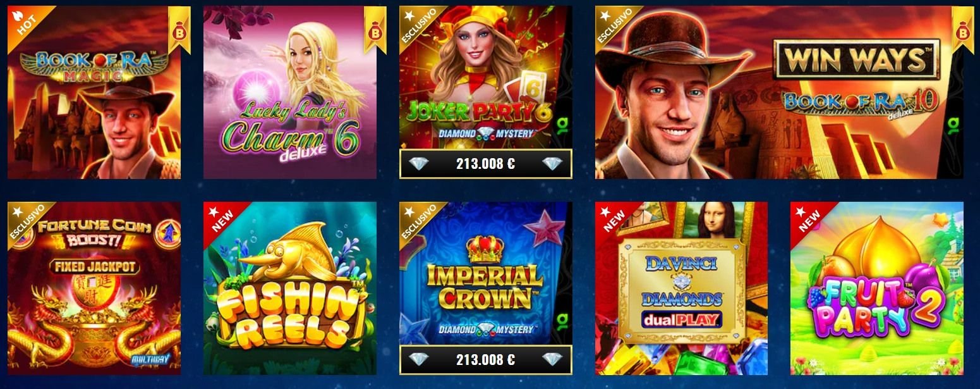Viewport: 980px width, 389px height.
Task: Launch the Fruit Party 2 game
Action: (x=877, y=288)
